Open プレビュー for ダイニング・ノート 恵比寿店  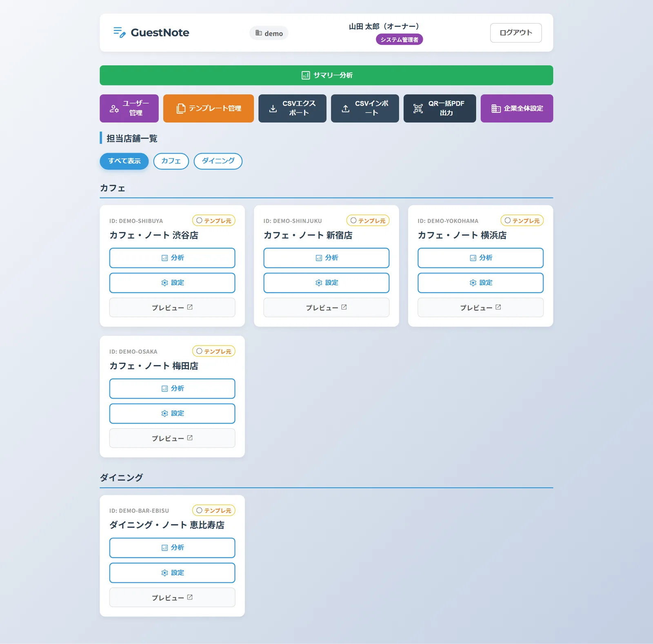pyautogui.click(x=172, y=597)
